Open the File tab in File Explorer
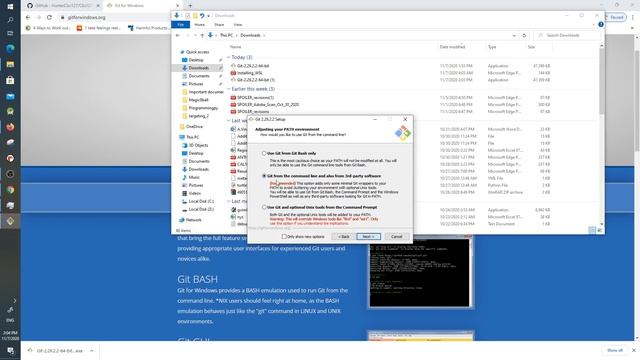 pyautogui.click(x=180, y=24)
